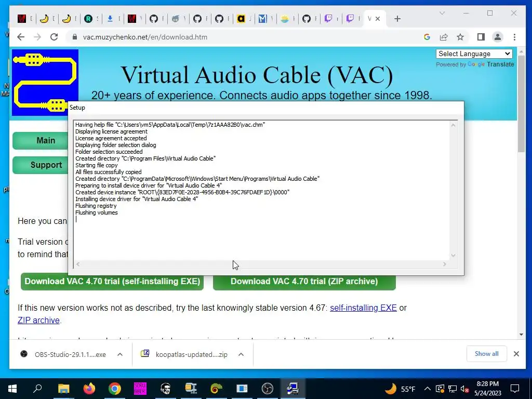The height and width of the screenshot is (399, 532).
Task: Click the address bar URL
Action: coord(145,37)
